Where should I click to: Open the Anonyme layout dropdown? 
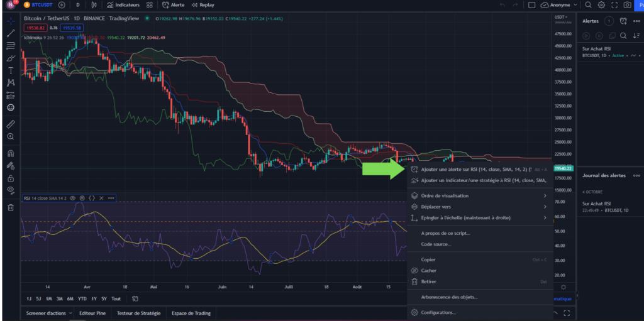coord(559,5)
